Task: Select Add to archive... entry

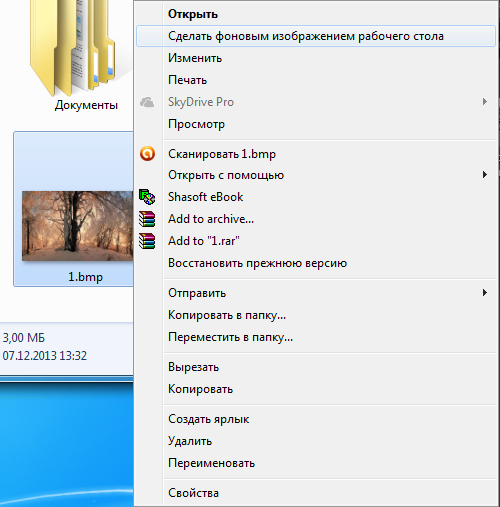Action: tap(315, 219)
